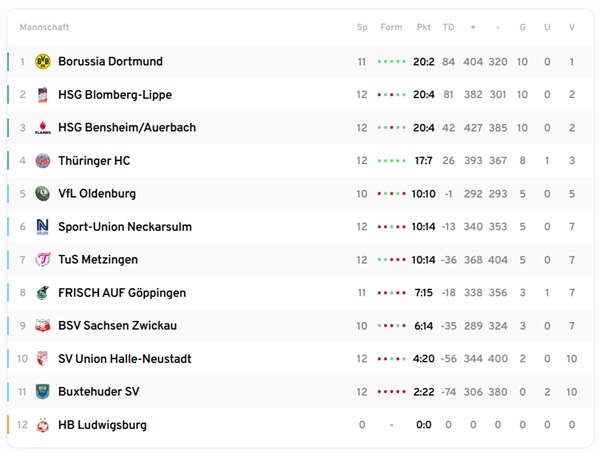Screen dimensions: 600x453
Task: Click the Sport-Union Neckarsulm logo
Action: click(42, 227)
